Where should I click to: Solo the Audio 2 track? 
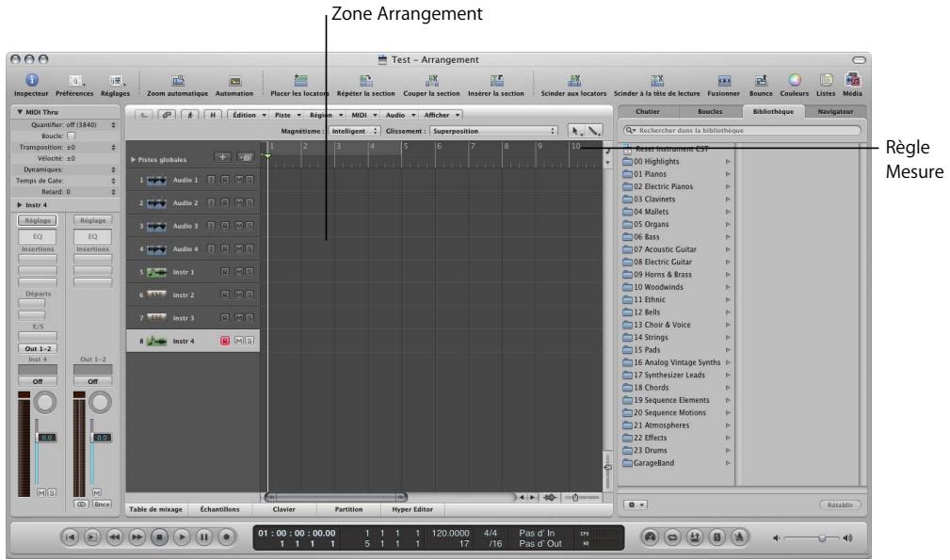point(249,202)
